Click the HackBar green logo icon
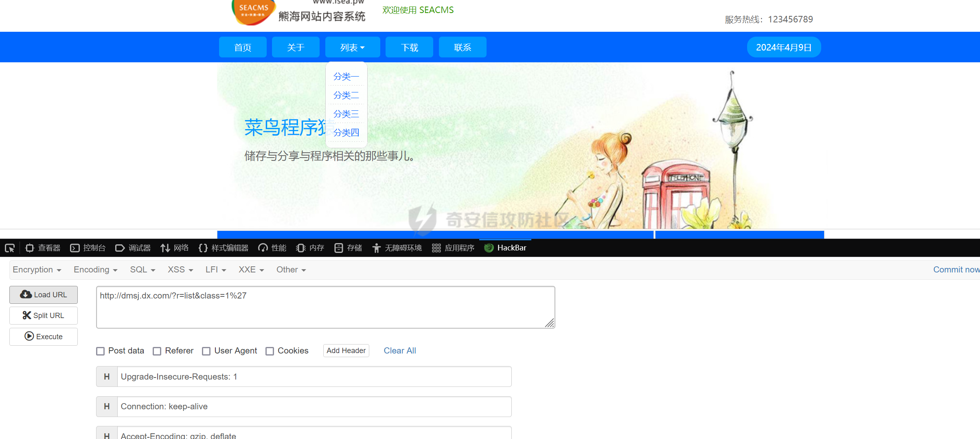Image resolution: width=980 pixels, height=439 pixels. pos(489,248)
